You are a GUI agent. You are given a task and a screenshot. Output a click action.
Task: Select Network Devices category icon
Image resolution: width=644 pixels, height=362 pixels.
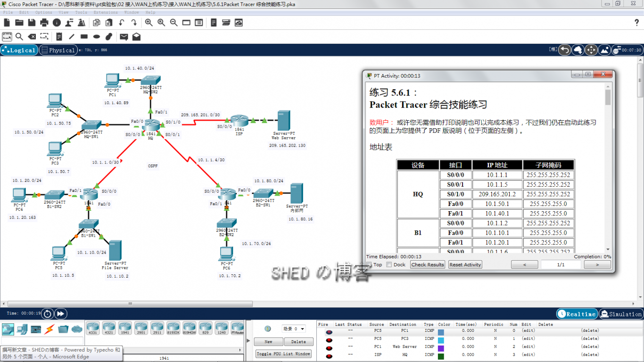pyautogui.click(x=8, y=329)
